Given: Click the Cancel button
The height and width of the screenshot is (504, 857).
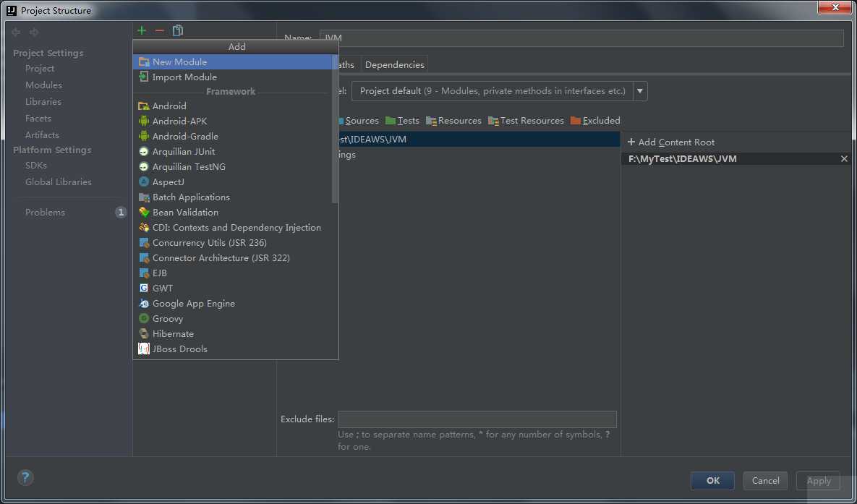Looking at the screenshot, I should [x=765, y=480].
